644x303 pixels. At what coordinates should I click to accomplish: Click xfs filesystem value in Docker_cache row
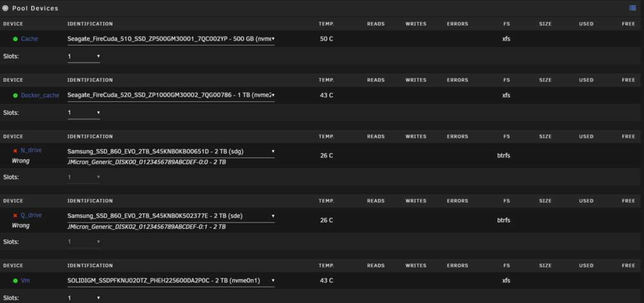click(506, 95)
